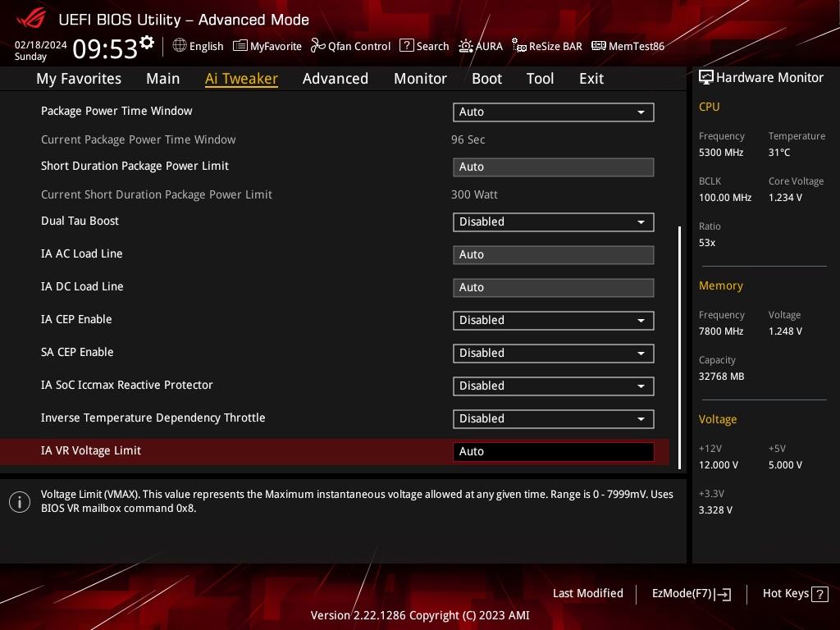Click the IA VR Voltage Limit field
This screenshot has width=840, height=630.
554,452
